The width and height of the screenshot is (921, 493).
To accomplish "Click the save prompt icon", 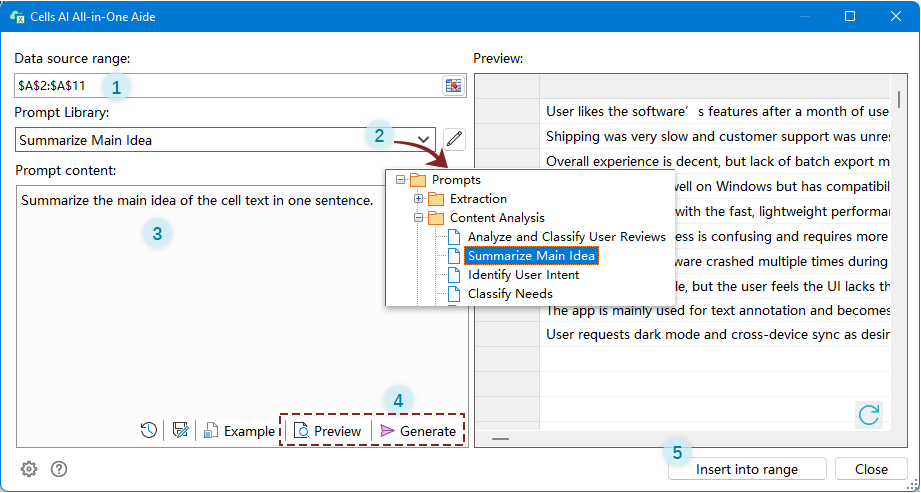I will (181, 431).
